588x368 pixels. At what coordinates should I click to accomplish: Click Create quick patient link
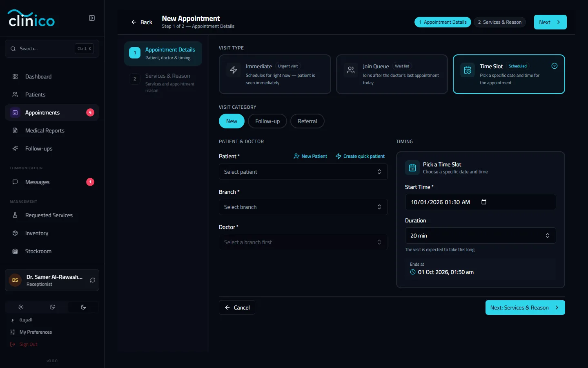[x=360, y=156]
